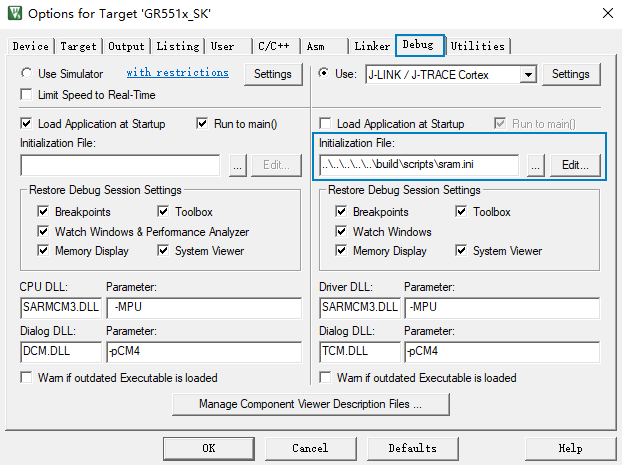622x465 pixels.
Task: Toggle simulator Run to main() checkbox
Action: pos(202,123)
